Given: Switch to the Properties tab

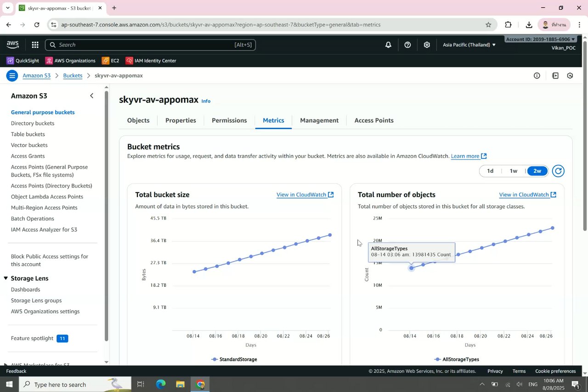Looking at the screenshot, I should (181, 120).
